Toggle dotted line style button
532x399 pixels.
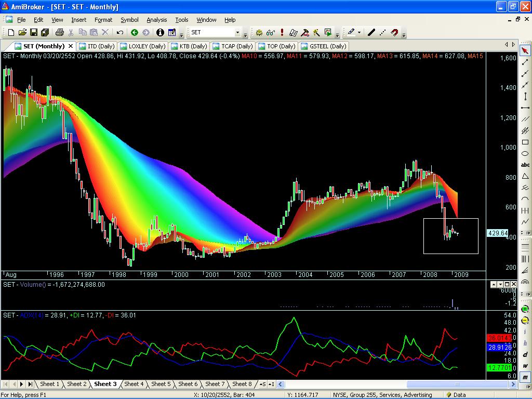(383, 33)
